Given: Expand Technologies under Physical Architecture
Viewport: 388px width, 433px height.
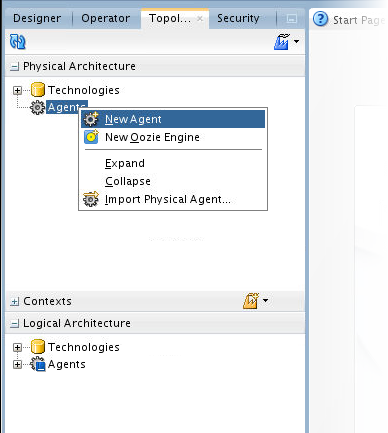Looking at the screenshot, I should (17, 90).
